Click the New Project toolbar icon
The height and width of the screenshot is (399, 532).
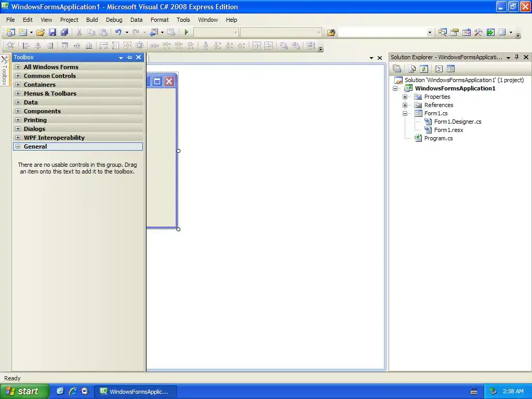pyautogui.click(x=10, y=32)
